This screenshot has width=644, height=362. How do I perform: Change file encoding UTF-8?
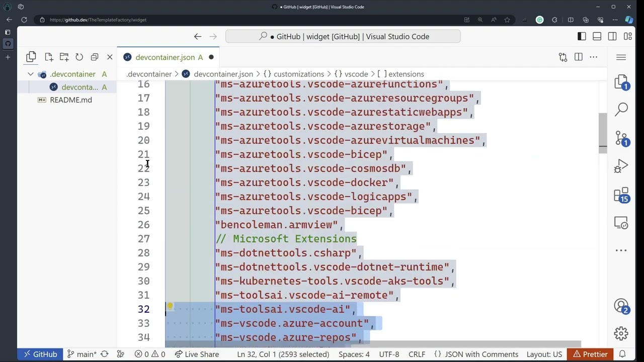pyautogui.click(x=389, y=354)
